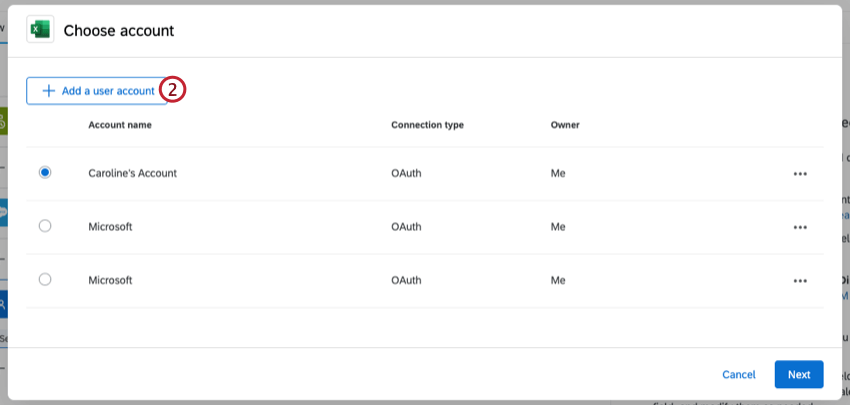Click the first Microsoft account name
850x405 pixels.
pyautogui.click(x=110, y=227)
